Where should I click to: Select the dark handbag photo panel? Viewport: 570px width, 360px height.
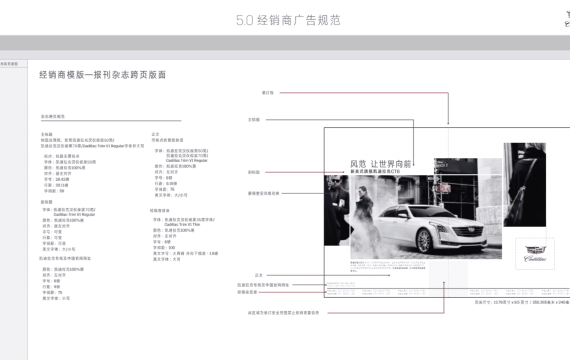(525, 185)
